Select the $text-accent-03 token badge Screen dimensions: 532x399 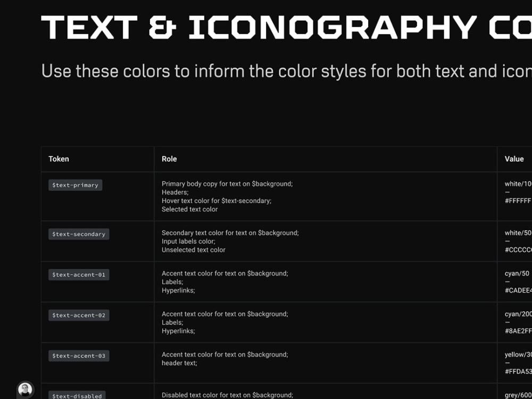[79, 355]
